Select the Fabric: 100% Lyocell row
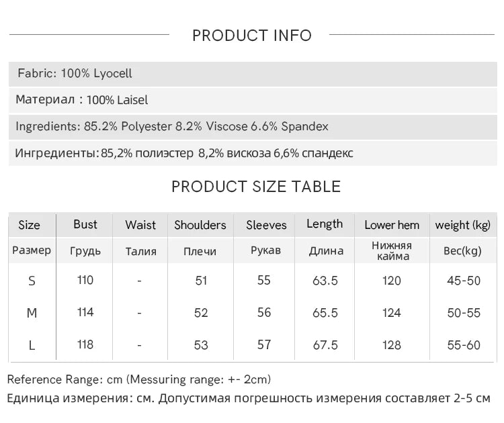 [x=253, y=74]
